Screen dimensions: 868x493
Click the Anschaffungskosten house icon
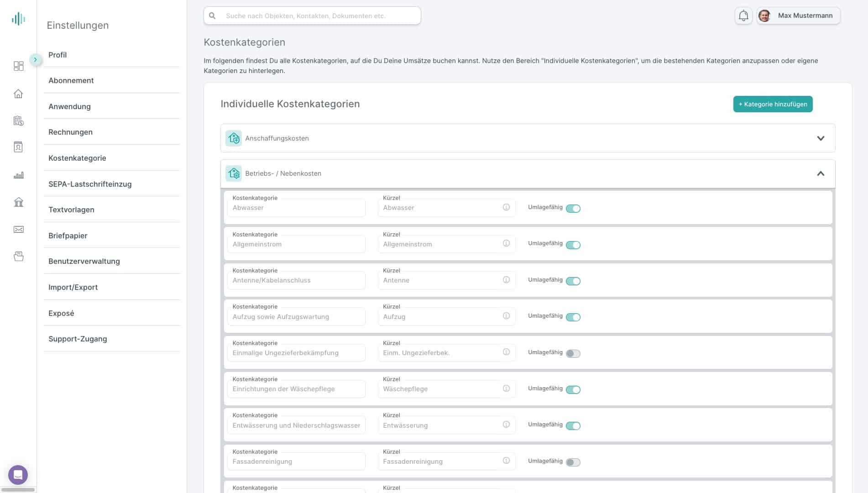(234, 138)
